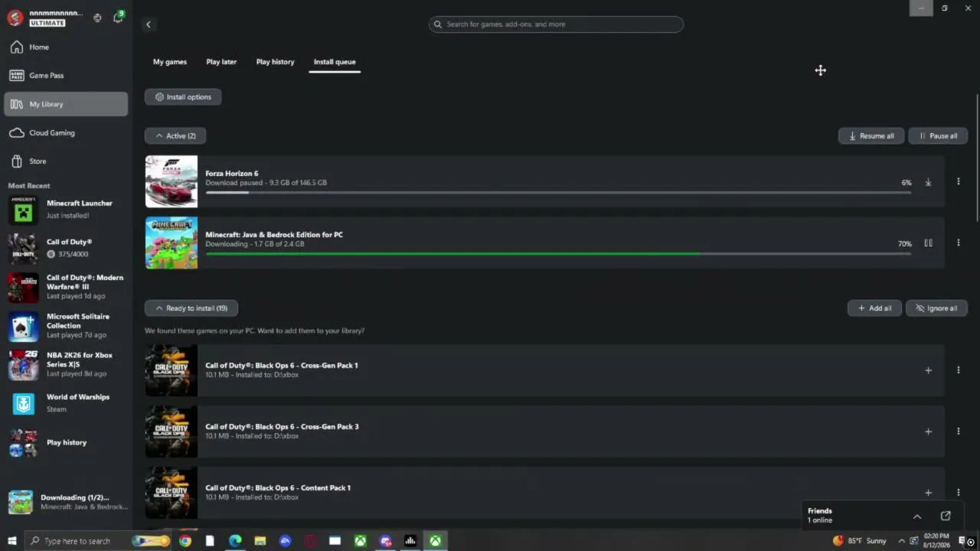Go back with the back arrow
Image resolution: width=980 pixels, height=551 pixels.
149,24
